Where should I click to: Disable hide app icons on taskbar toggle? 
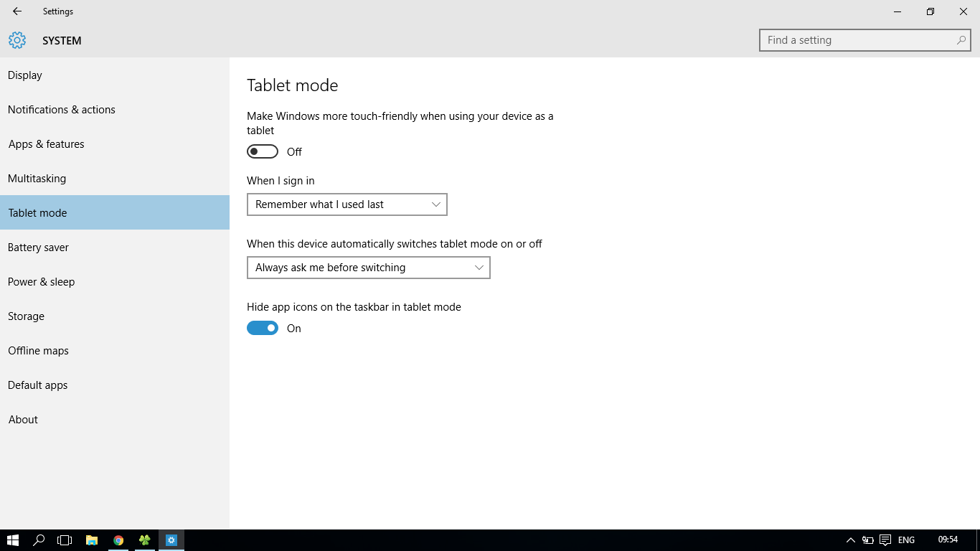click(x=263, y=328)
